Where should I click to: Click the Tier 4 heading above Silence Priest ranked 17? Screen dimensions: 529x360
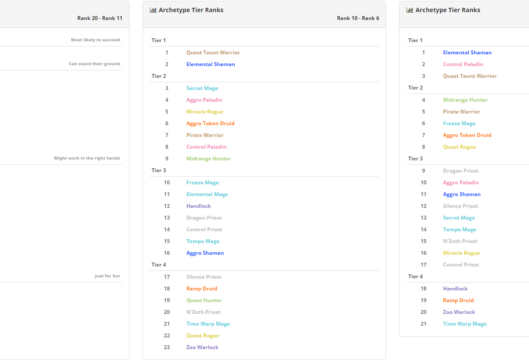[x=159, y=265]
